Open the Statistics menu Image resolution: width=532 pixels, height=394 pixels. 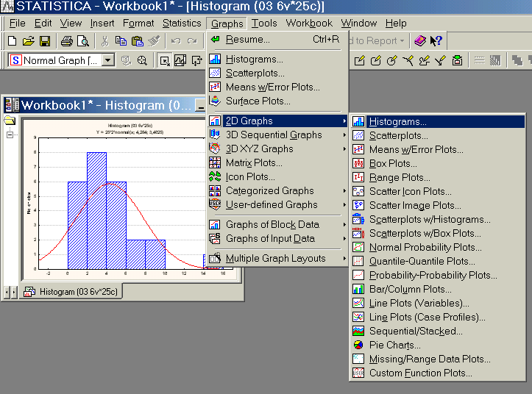click(182, 23)
